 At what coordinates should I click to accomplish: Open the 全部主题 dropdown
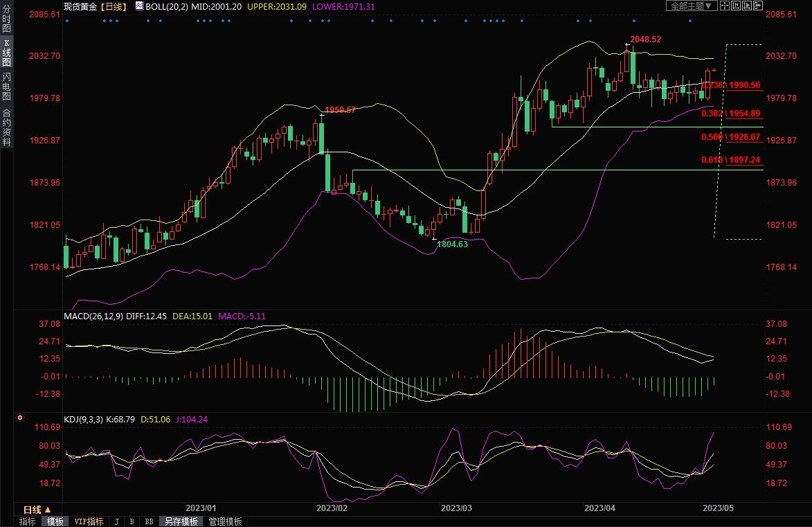pyautogui.click(x=691, y=6)
